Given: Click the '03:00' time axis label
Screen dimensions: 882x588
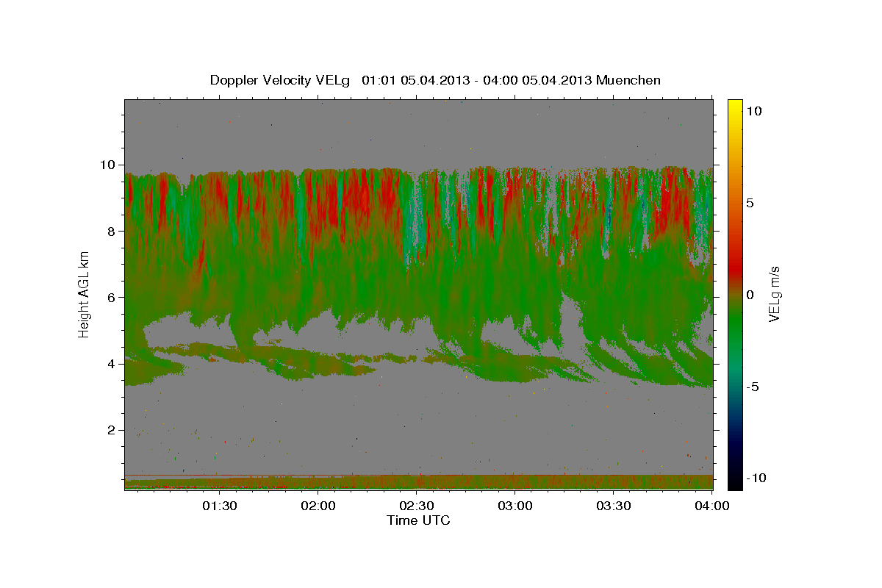Looking at the screenshot, I should pos(514,506).
